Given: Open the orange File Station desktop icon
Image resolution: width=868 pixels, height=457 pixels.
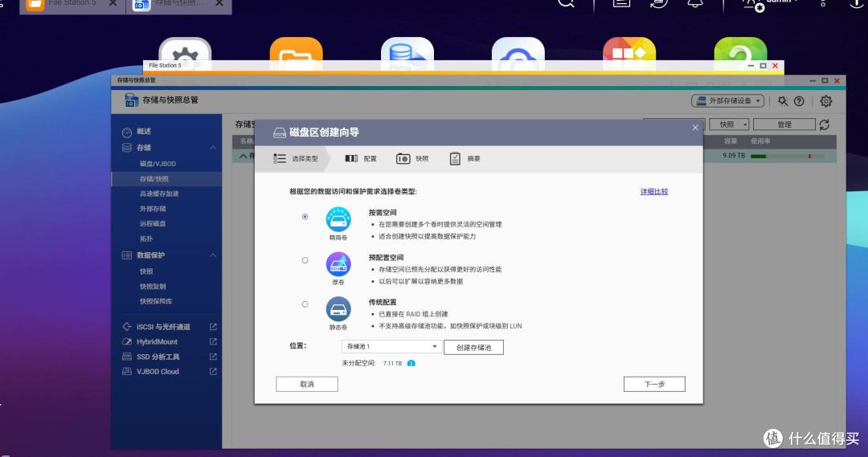Looking at the screenshot, I should (x=296, y=54).
